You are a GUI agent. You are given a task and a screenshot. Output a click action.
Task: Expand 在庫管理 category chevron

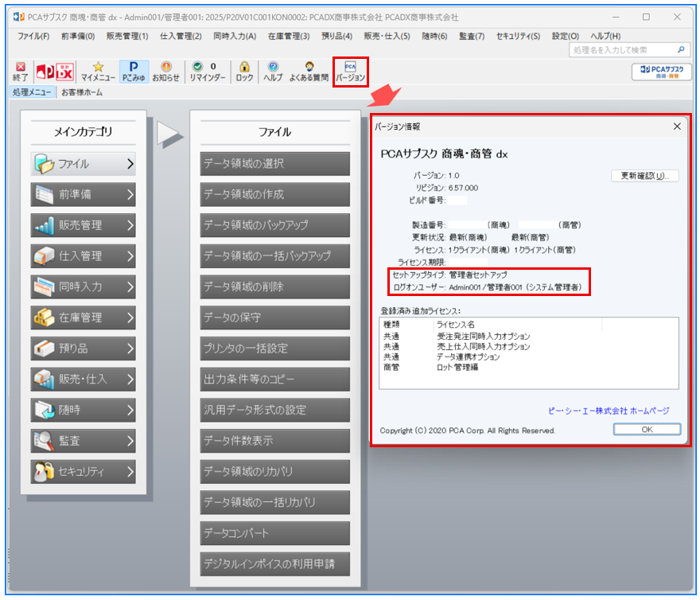[x=130, y=318]
